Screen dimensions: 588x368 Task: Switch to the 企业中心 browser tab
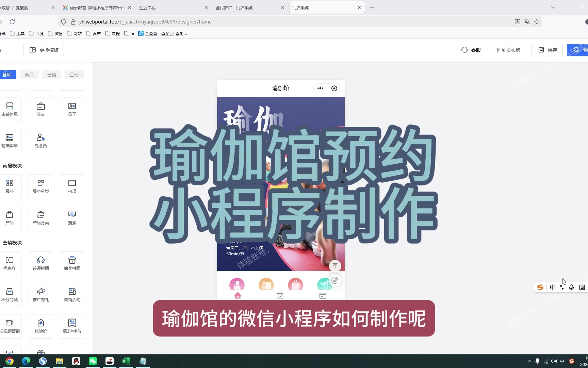pyautogui.click(x=173, y=7)
